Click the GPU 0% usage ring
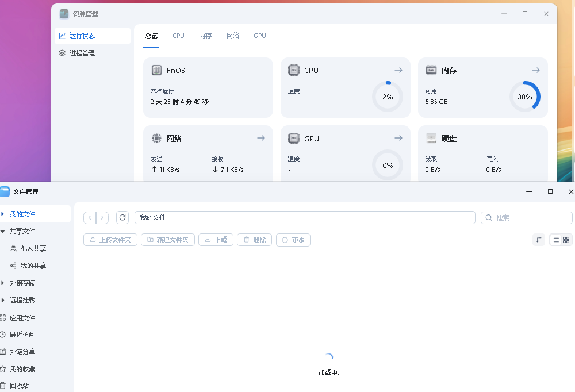575x392 pixels. (x=388, y=165)
